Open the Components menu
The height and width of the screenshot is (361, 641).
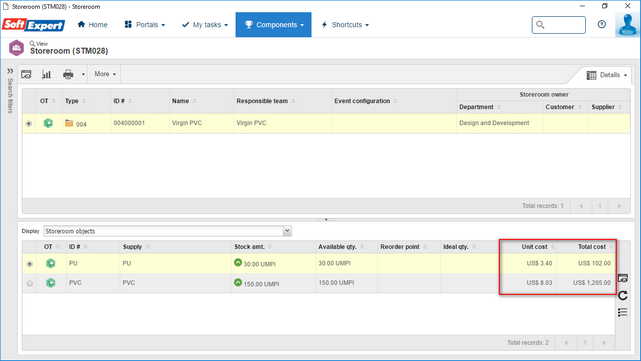(273, 25)
